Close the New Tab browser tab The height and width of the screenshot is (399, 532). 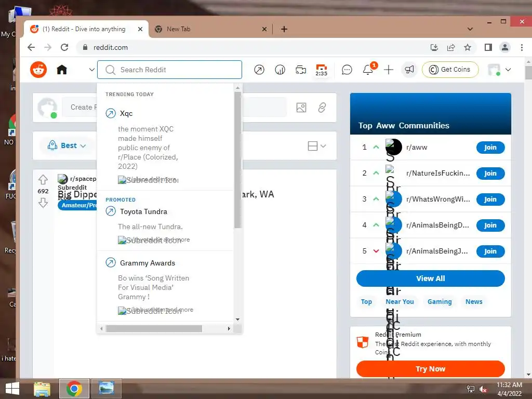[x=264, y=29]
